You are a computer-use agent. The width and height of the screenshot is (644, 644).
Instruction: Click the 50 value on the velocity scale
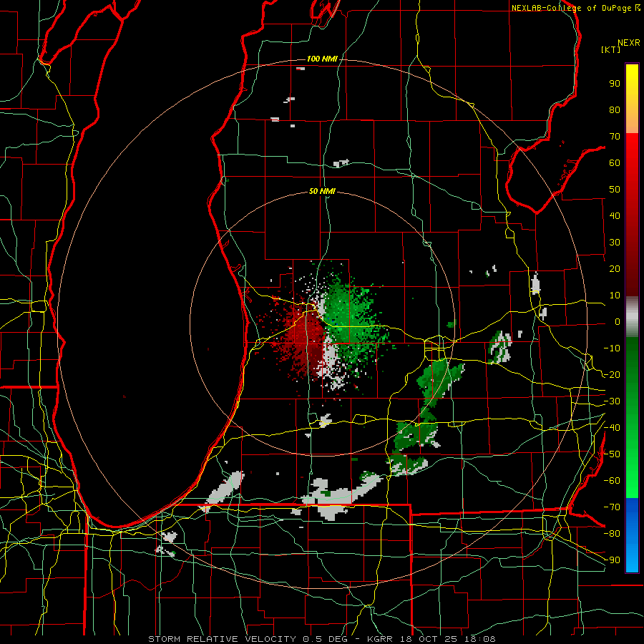point(615,190)
